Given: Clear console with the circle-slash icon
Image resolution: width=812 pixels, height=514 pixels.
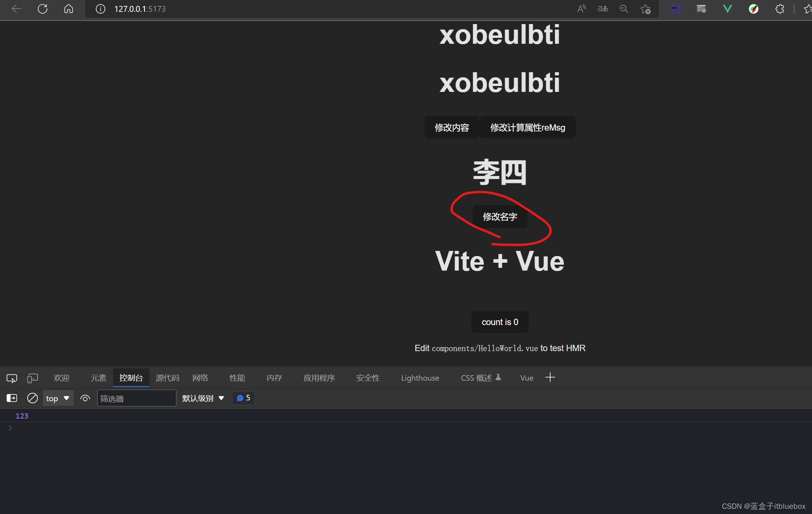Looking at the screenshot, I should 32,398.
